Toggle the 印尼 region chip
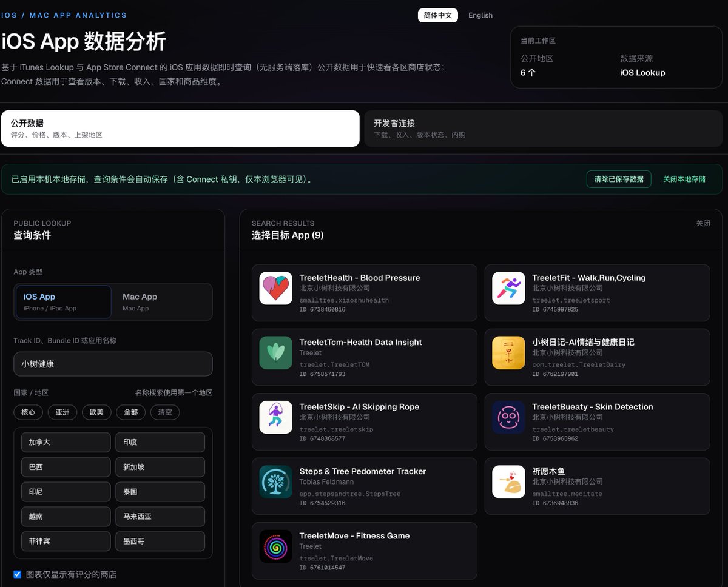Viewport: 728px width, 587px height. point(66,492)
